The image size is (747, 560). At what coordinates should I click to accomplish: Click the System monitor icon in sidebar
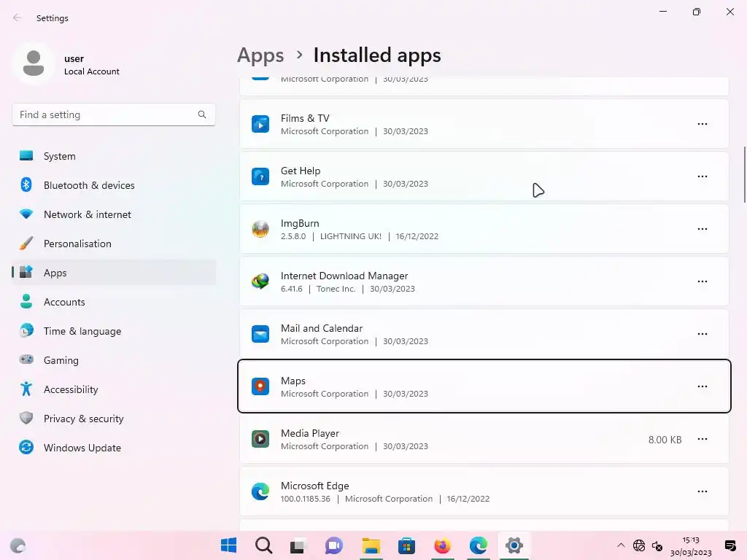tap(26, 156)
